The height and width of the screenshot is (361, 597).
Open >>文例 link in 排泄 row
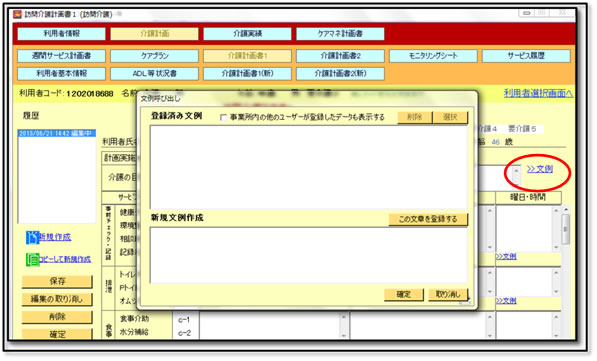(x=506, y=301)
